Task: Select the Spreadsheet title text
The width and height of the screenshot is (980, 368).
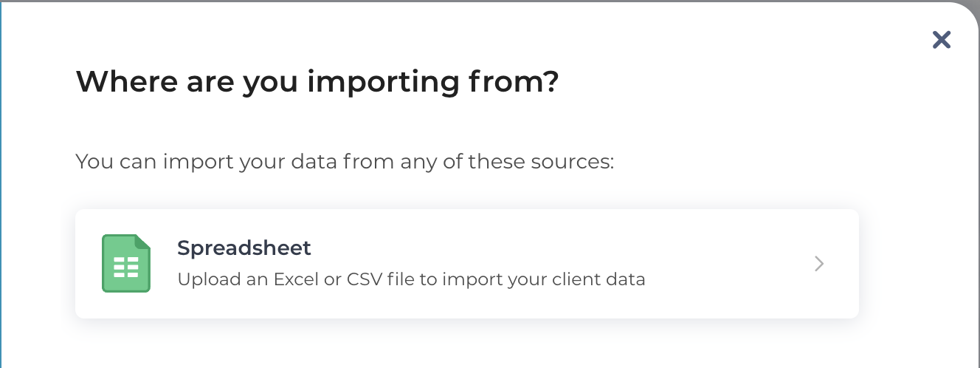Action: [244, 248]
